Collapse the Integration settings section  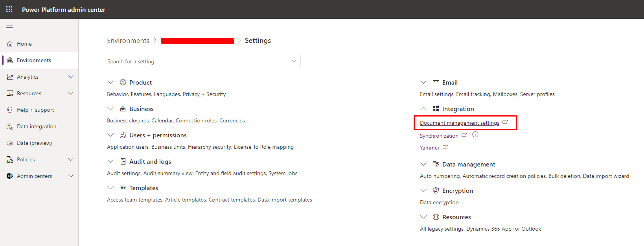423,109
